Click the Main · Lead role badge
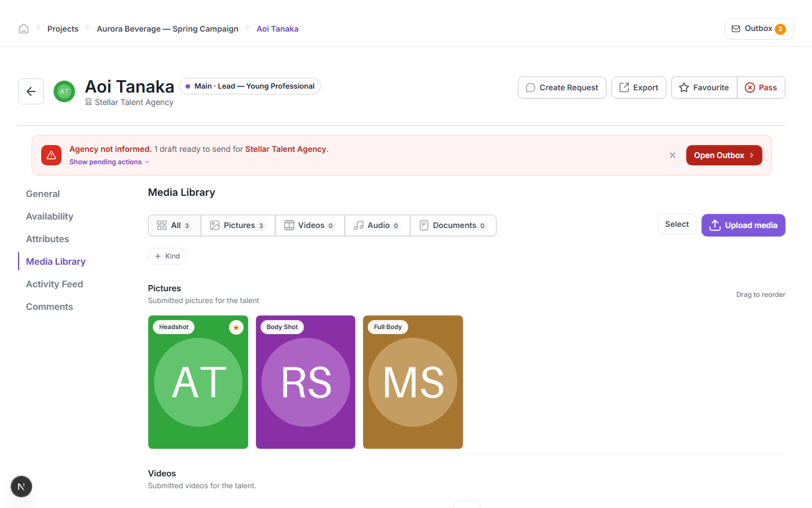Viewport: 812px width, 508px height. [x=250, y=86]
